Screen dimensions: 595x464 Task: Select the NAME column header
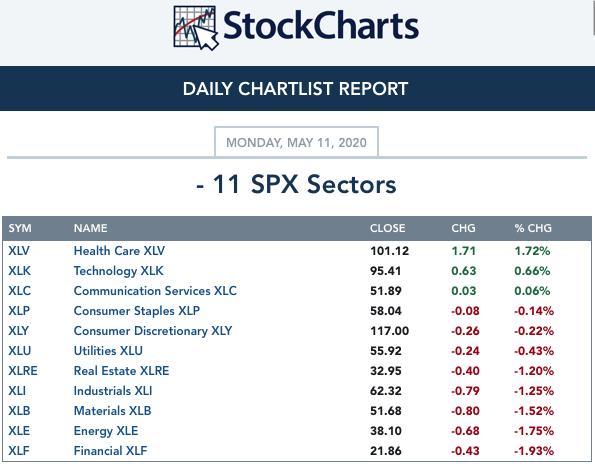(90, 228)
